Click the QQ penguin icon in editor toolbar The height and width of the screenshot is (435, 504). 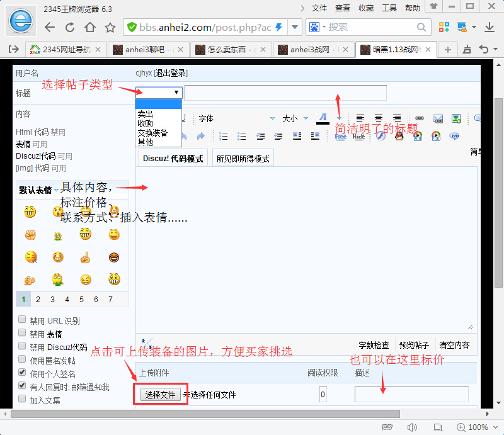399,136
